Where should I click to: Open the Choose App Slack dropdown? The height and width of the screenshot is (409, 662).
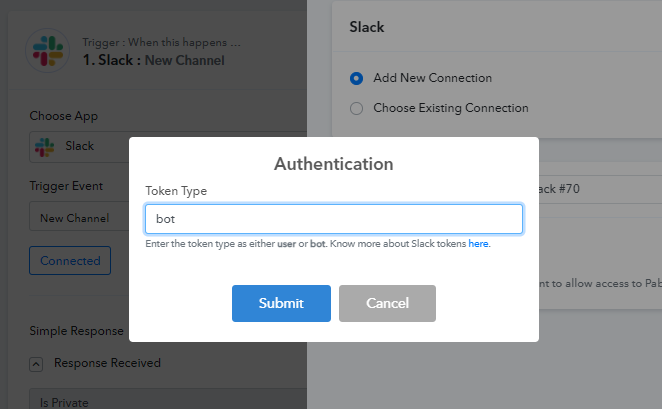click(x=79, y=147)
